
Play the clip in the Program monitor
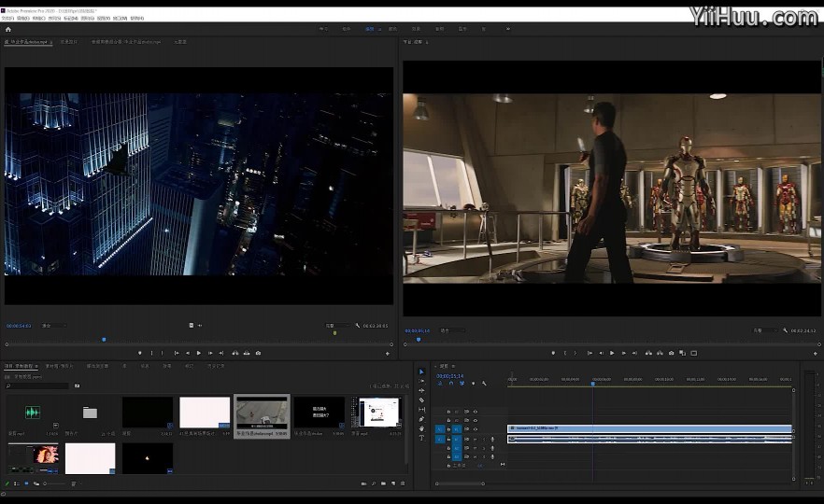pos(612,354)
